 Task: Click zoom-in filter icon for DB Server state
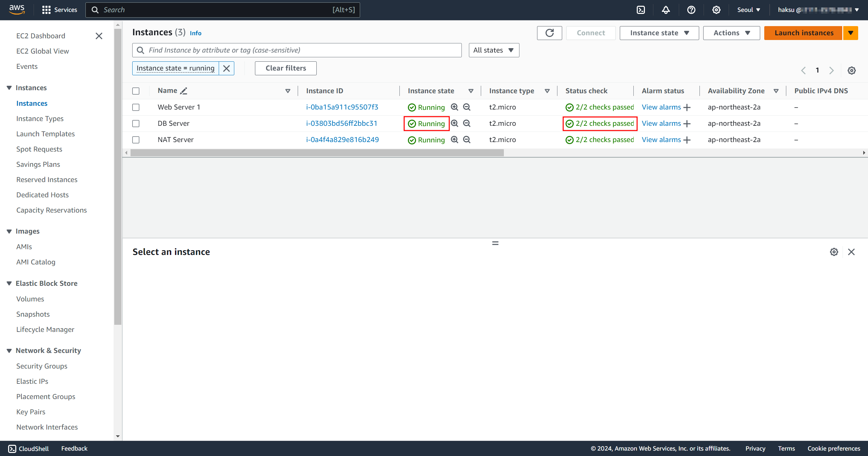[x=454, y=123]
